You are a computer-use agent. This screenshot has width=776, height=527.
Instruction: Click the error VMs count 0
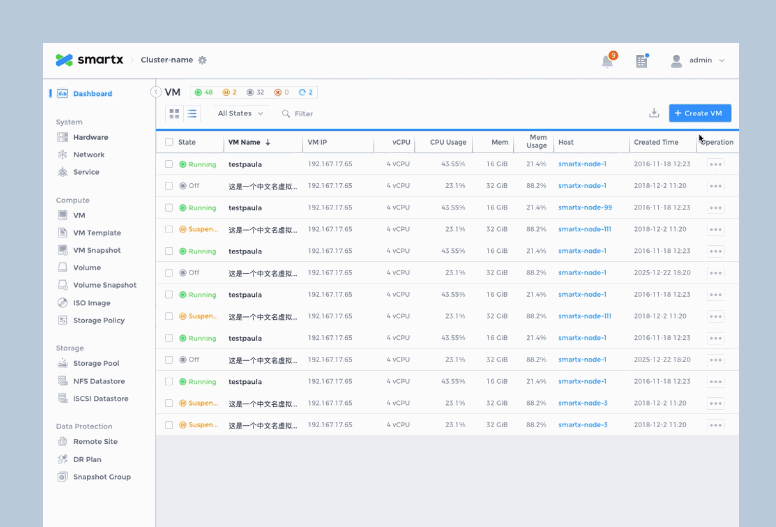point(282,93)
